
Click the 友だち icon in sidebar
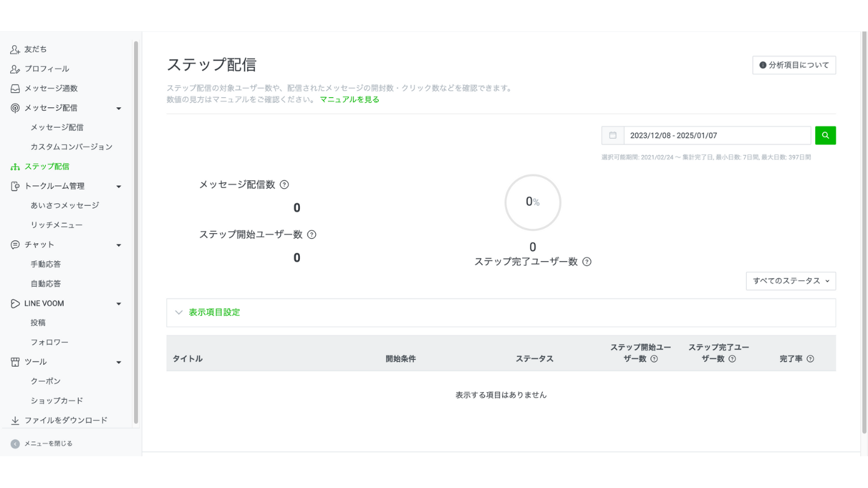[x=15, y=50]
